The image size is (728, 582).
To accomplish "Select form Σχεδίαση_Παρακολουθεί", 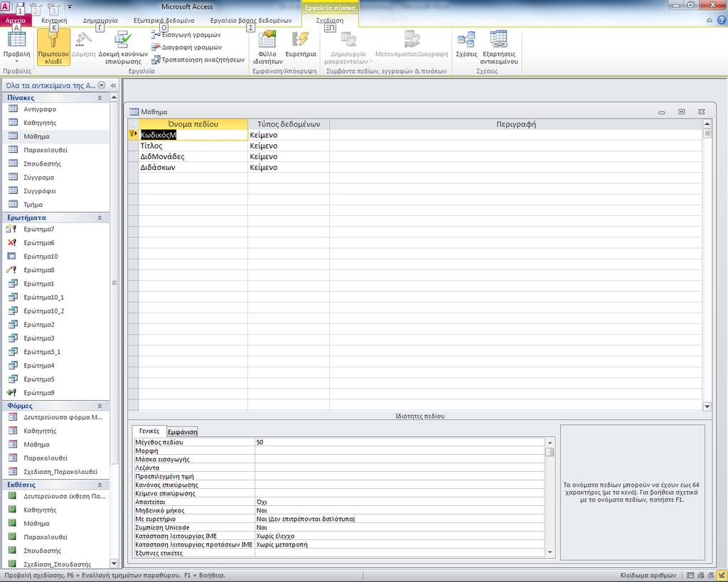I will point(60,472).
